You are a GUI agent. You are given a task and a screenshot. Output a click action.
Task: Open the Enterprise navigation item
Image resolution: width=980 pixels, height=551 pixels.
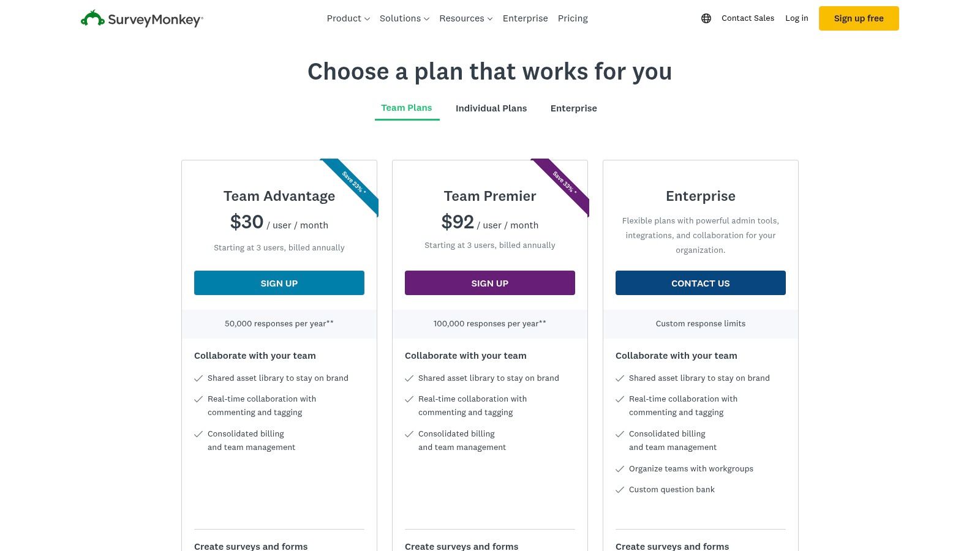click(x=525, y=18)
